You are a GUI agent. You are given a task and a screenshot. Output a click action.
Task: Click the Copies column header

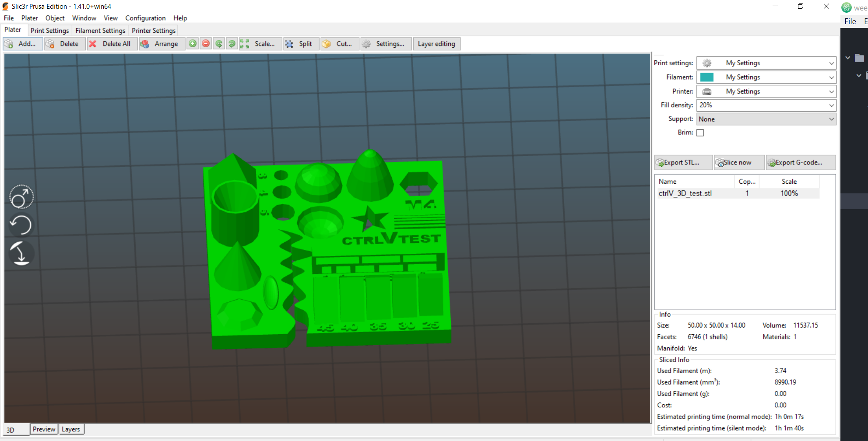click(x=747, y=182)
